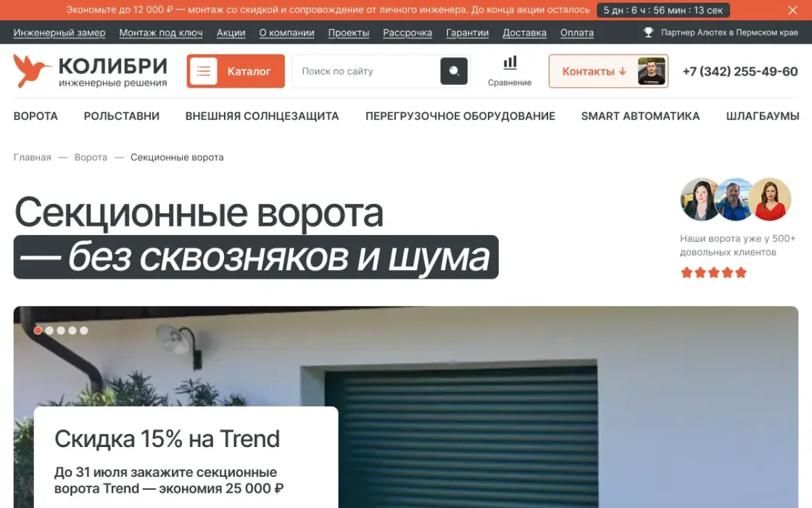812x508 pixels.
Task: Click trophy icon near Партнер Алютех
Action: click(648, 32)
